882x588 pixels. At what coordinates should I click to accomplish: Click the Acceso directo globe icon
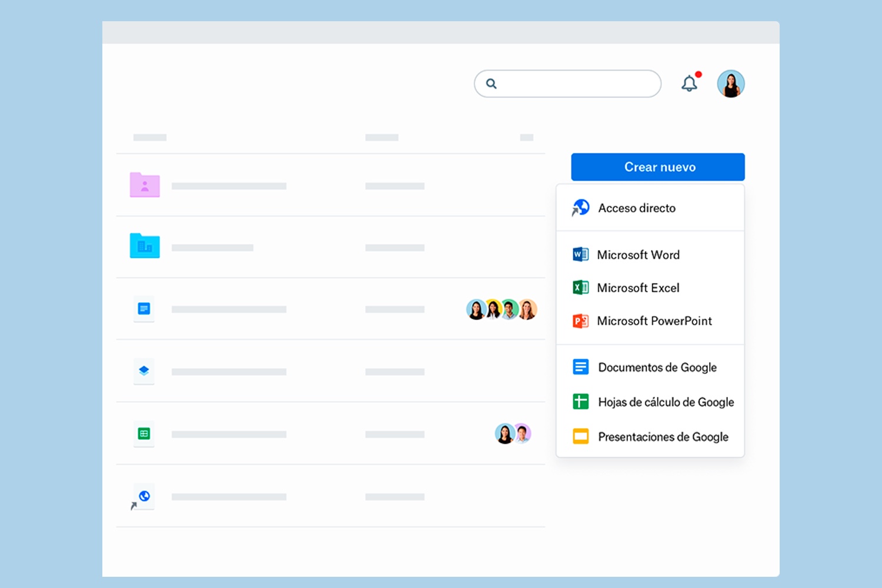tap(580, 208)
